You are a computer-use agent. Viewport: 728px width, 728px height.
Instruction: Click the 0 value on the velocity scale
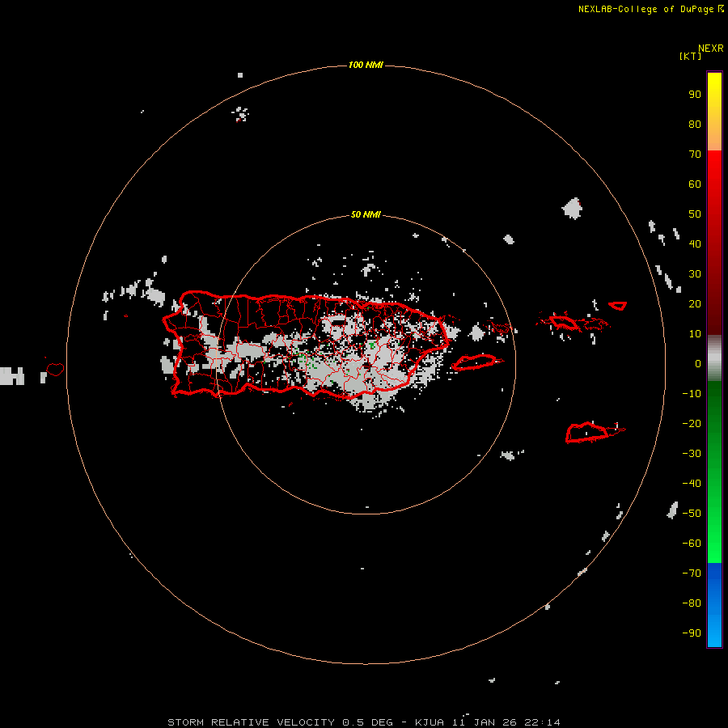pos(698,363)
